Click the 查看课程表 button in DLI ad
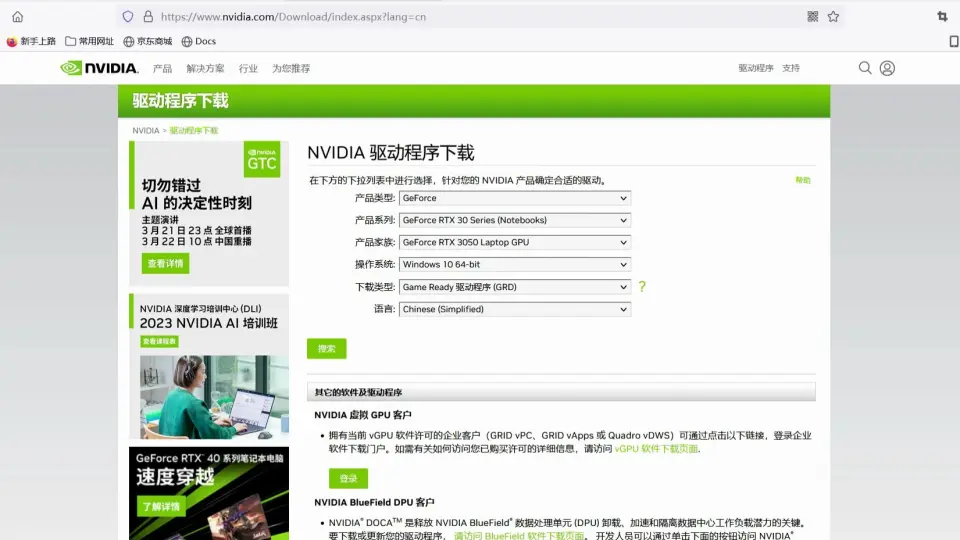This screenshot has height=540, width=960. point(159,341)
